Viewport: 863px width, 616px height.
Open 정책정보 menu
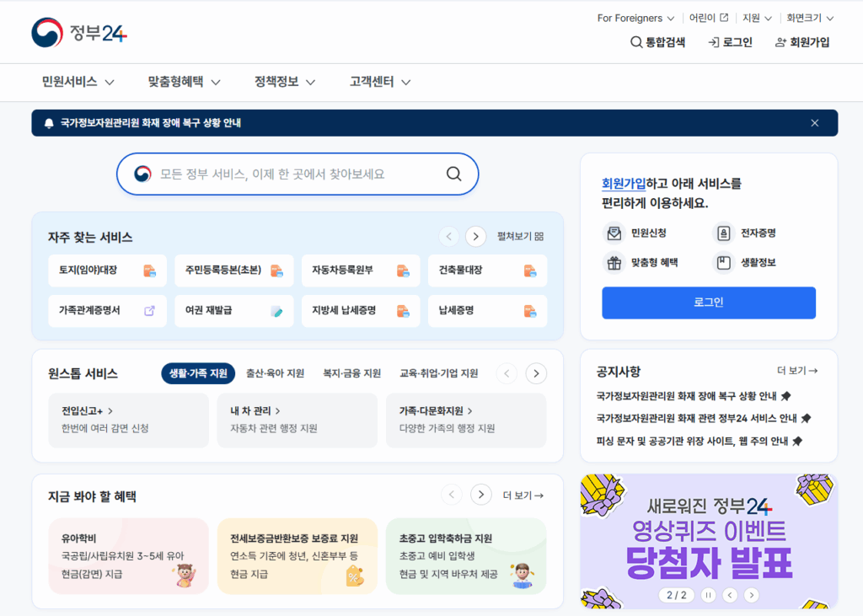click(x=285, y=82)
